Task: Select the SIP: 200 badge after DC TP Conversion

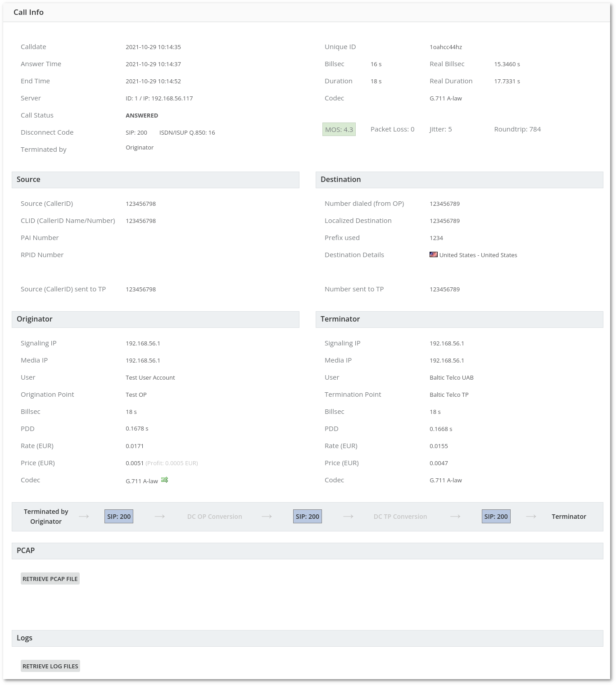Action: click(496, 517)
